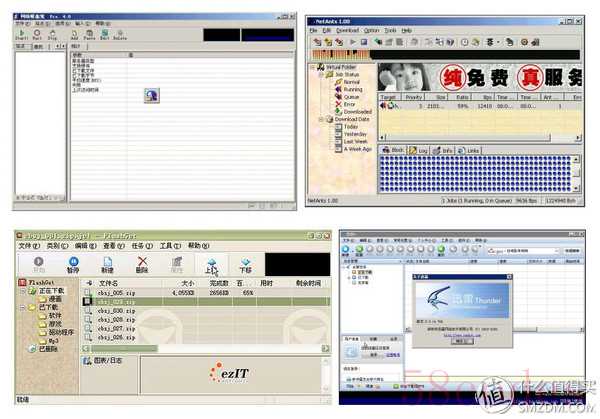The width and height of the screenshot is (600, 419).
Task: Open the Download menu in NetAnts
Action: coord(348,31)
